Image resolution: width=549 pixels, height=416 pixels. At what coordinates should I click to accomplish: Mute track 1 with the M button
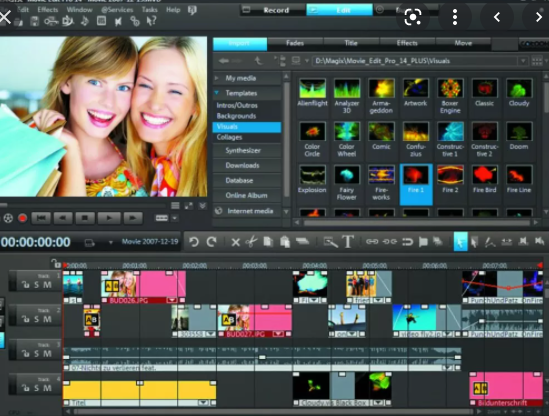[x=47, y=285]
